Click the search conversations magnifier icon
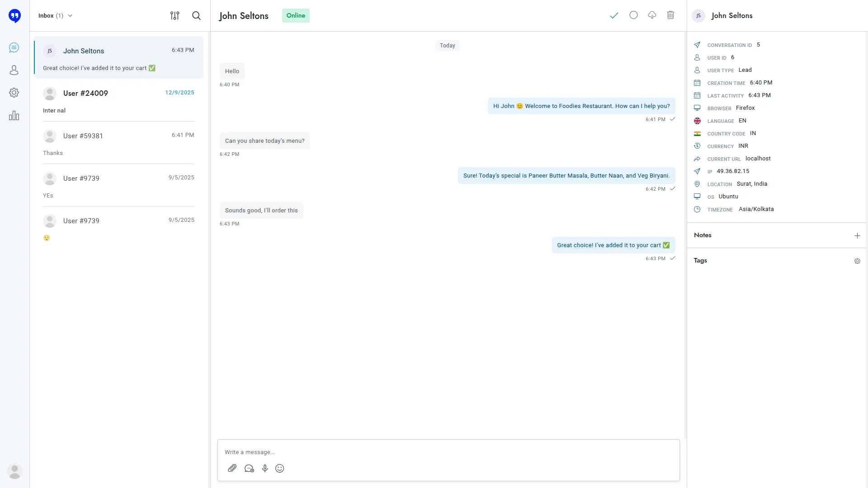Image resolution: width=868 pixels, height=488 pixels. pos(196,15)
